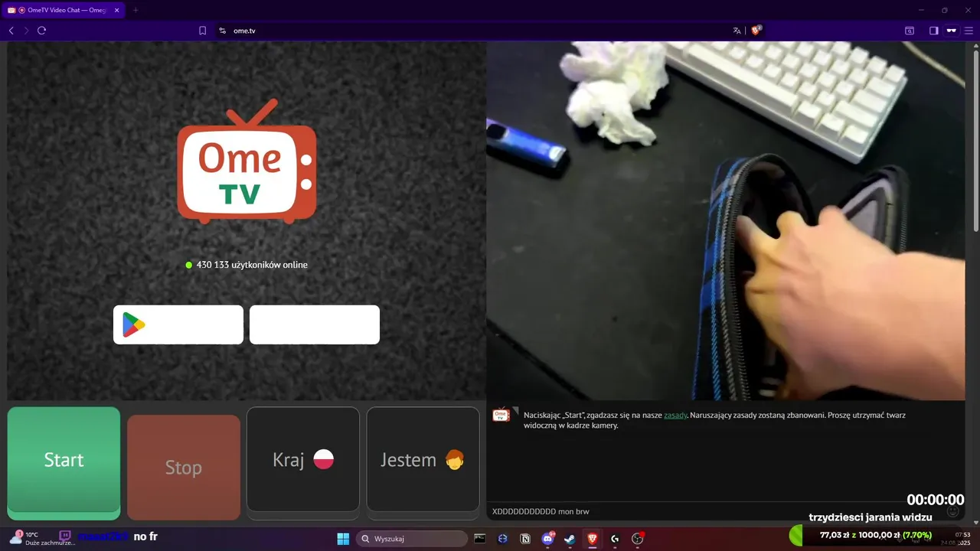This screenshot has height=551, width=980.
Task: Open the Kraj country selector
Action: (303, 459)
